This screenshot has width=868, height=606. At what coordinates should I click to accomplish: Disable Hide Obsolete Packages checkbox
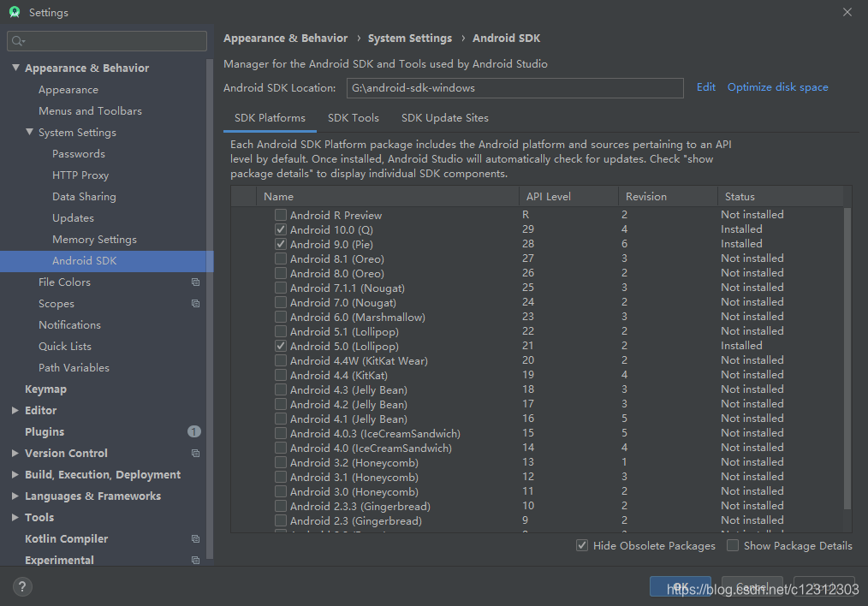tap(582, 545)
